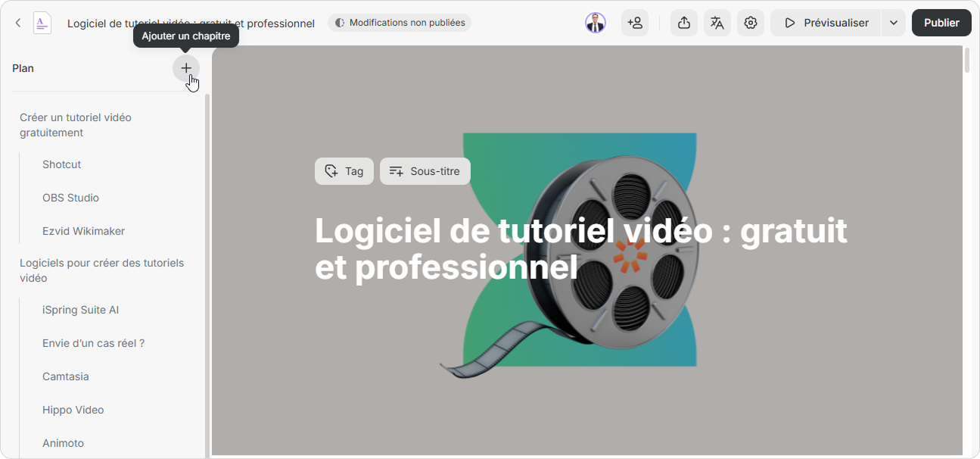Open the settings gear icon
Image resolution: width=980 pixels, height=459 pixels.
pyautogui.click(x=750, y=23)
